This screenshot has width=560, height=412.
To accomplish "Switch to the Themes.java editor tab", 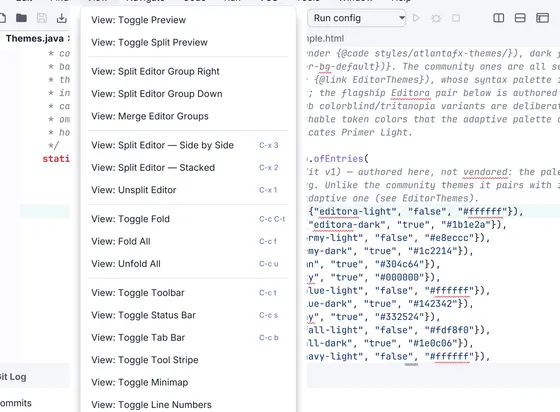I will [x=35, y=39].
